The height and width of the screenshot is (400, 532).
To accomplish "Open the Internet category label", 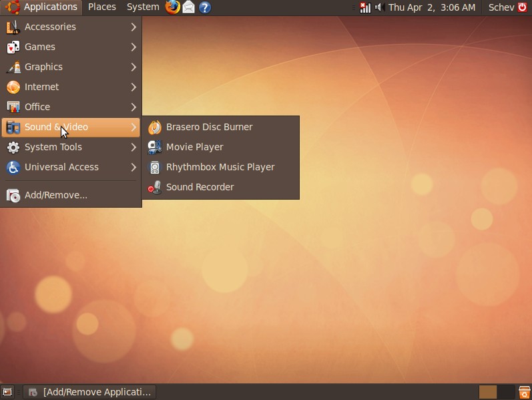I will 42,87.
